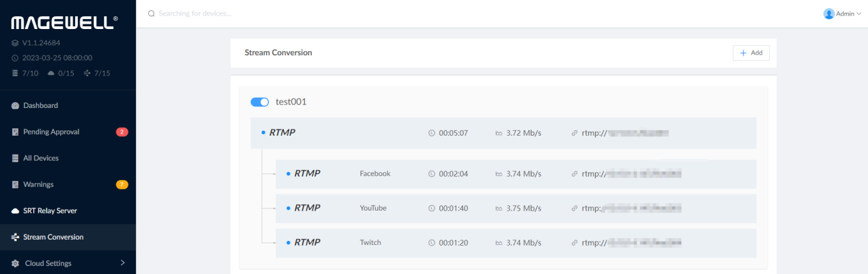Toggle off the test001 stream switch

(x=260, y=102)
